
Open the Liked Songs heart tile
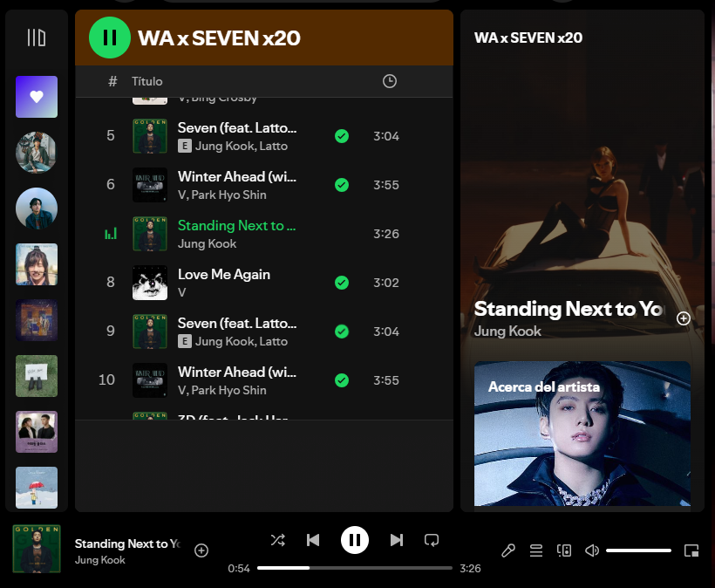point(37,97)
